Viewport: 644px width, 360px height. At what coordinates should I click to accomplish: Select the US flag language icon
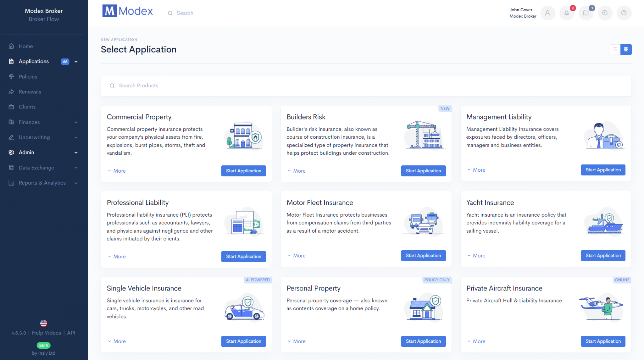44,323
